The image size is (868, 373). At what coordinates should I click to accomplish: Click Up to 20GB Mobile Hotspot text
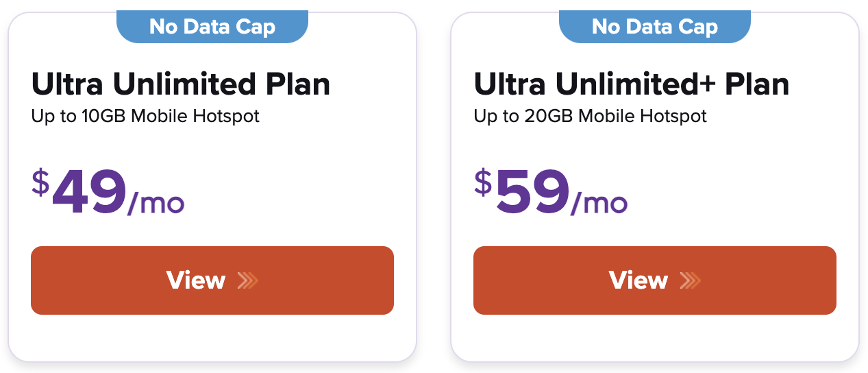590,116
